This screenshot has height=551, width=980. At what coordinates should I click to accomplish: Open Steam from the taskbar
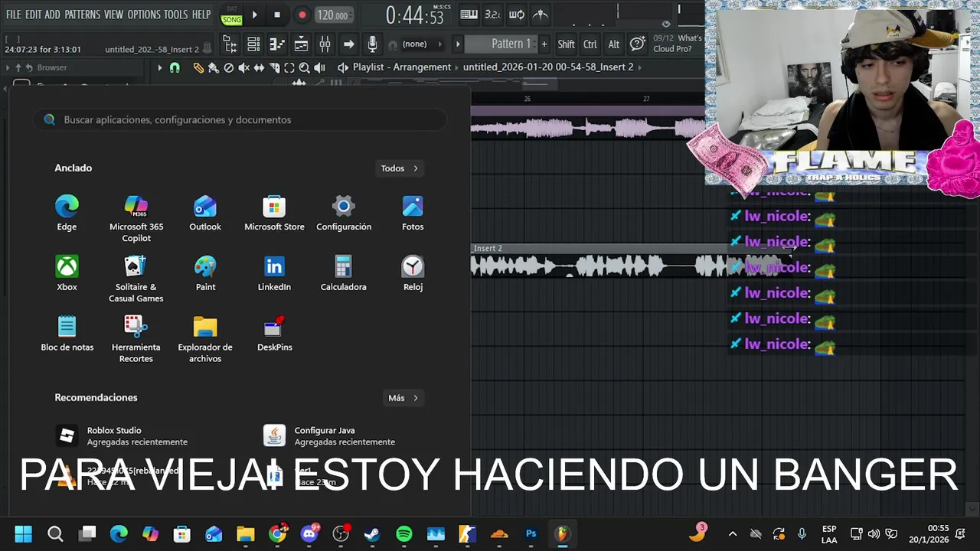[x=372, y=533]
